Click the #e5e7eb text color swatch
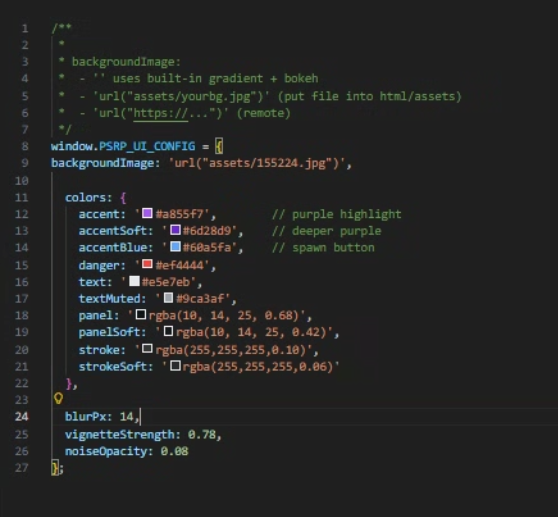558x517 pixels. [134, 281]
